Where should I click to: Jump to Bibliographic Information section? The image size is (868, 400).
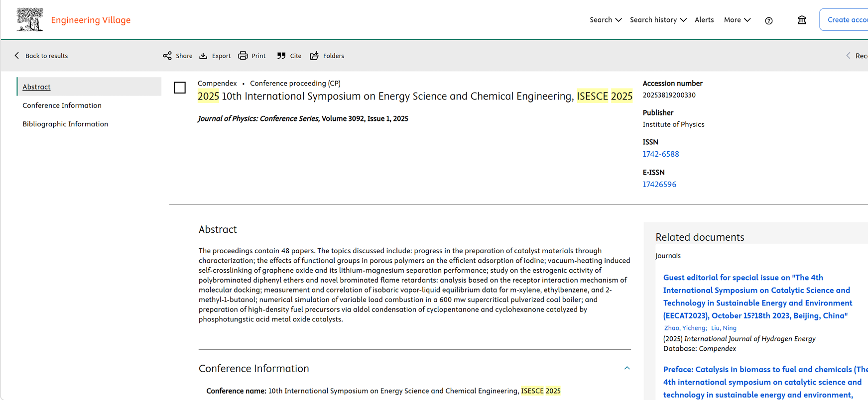click(x=65, y=124)
